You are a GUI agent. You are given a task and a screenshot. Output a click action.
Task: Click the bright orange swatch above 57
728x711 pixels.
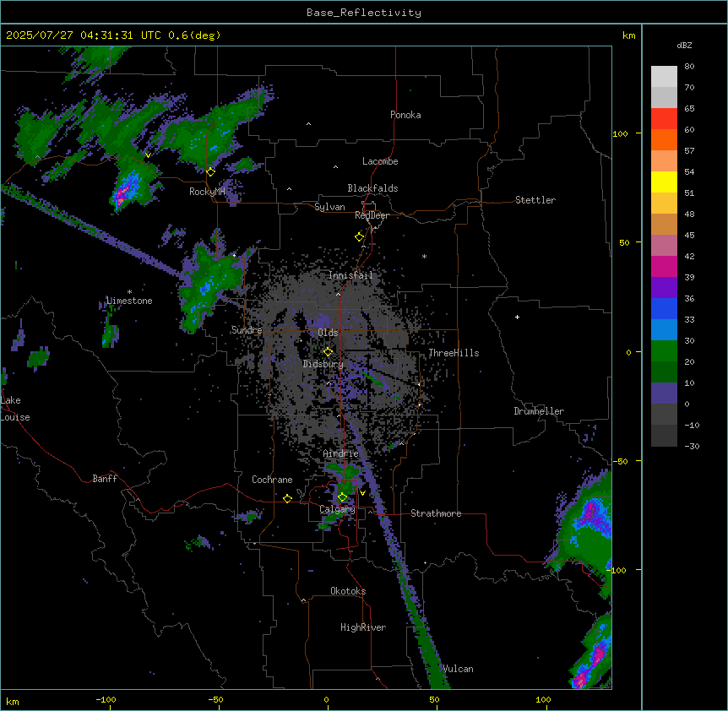coord(664,139)
